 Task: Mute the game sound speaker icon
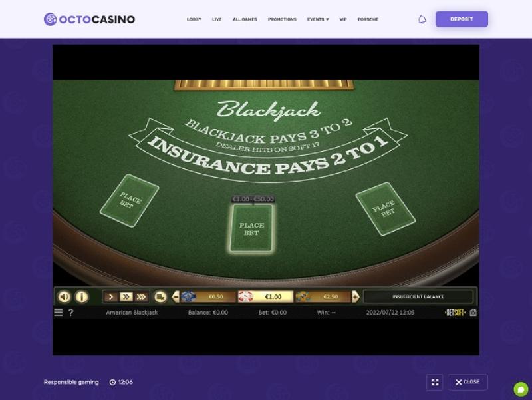point(64,296)
